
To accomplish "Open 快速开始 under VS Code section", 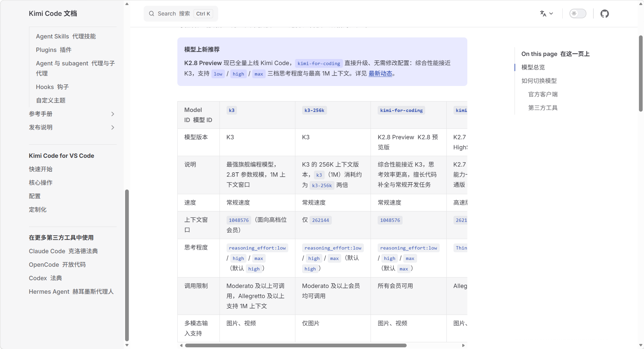I will [40, 169].
